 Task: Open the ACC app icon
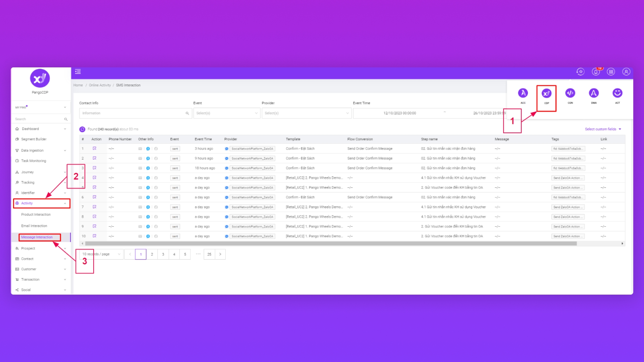click(x=523, y=93)
